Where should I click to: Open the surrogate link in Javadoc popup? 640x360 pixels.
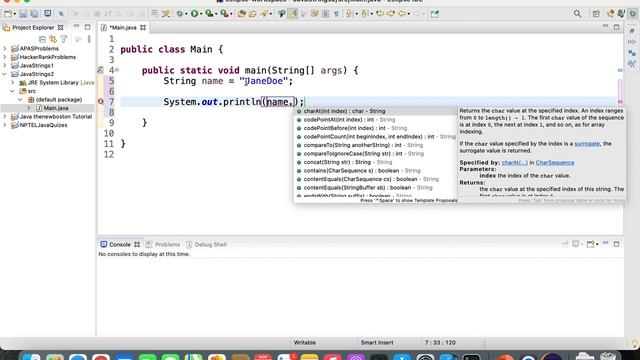(587, 144)
